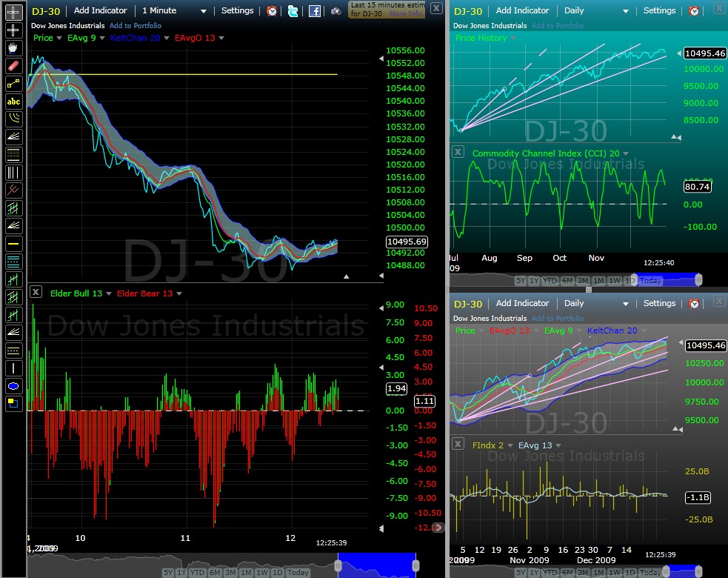Open the 1 Minute interval dropdown
The width and height of the screenshot is (728, 578).
[174, 10]
